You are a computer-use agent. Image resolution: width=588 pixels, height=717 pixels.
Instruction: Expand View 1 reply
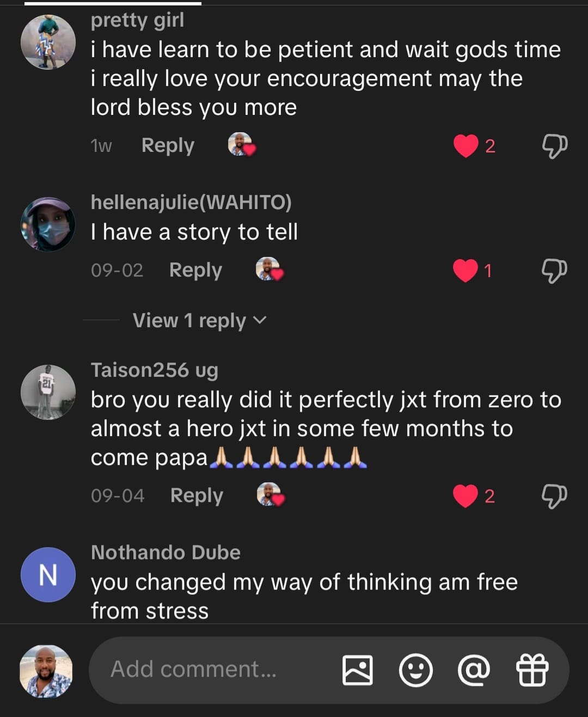tap(199, 321)
